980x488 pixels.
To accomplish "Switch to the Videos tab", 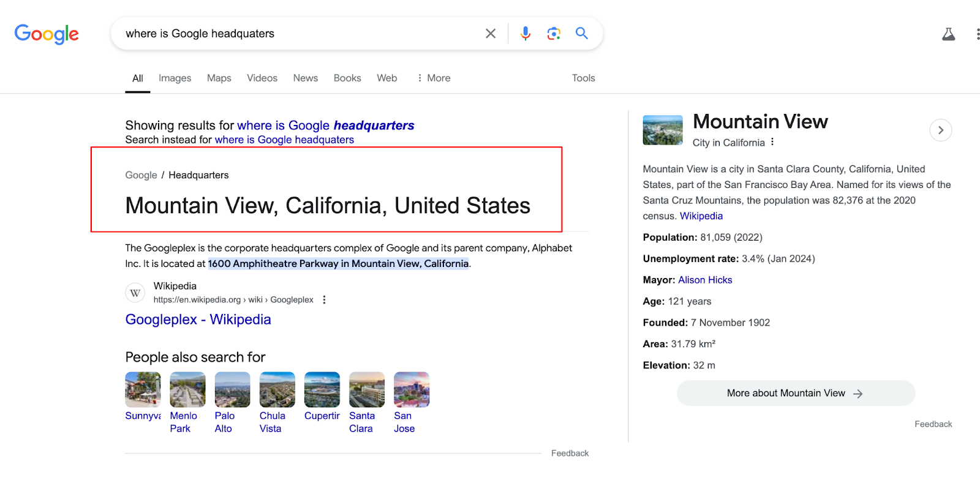I will [x=262, y=78].
